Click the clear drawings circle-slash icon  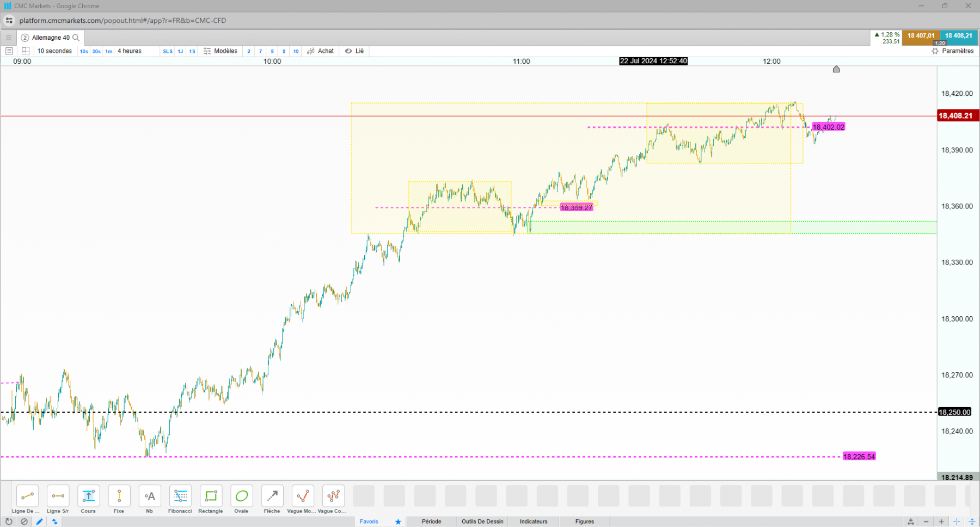tap(24, 522)
